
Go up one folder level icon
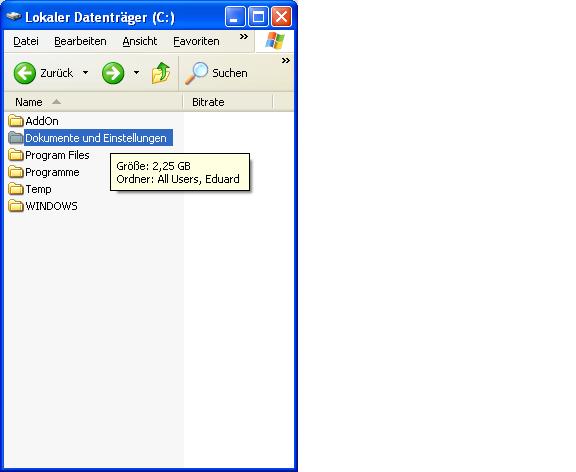161,73
